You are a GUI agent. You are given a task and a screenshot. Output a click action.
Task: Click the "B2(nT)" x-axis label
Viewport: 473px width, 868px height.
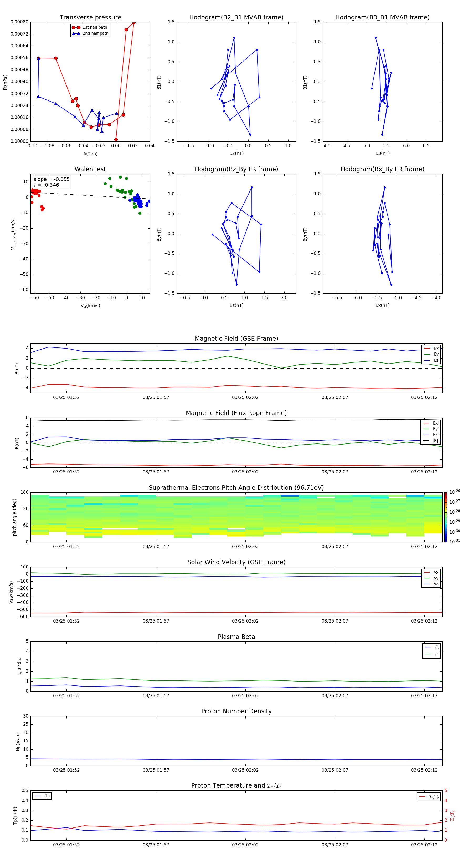(236, 153)
